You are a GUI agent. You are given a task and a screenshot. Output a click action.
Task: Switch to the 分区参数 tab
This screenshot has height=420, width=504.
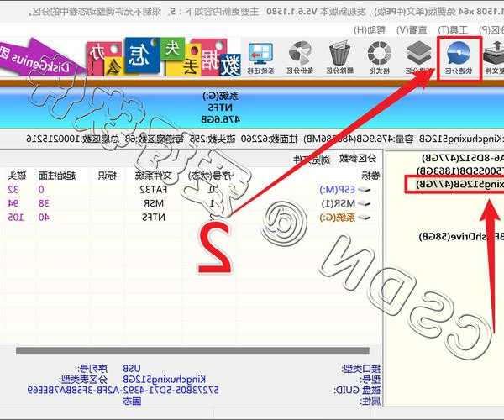click(x=358, y=159)
